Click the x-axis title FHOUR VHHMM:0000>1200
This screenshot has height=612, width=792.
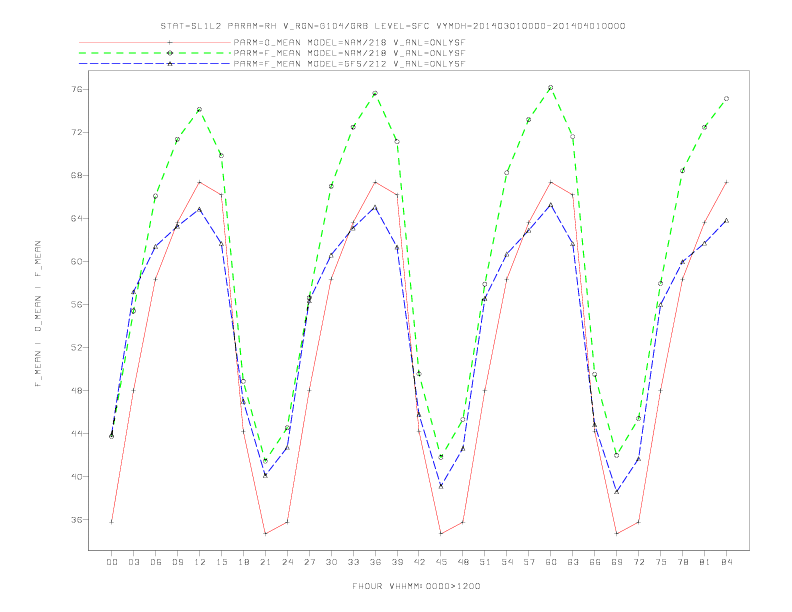(x=416, y=586)
